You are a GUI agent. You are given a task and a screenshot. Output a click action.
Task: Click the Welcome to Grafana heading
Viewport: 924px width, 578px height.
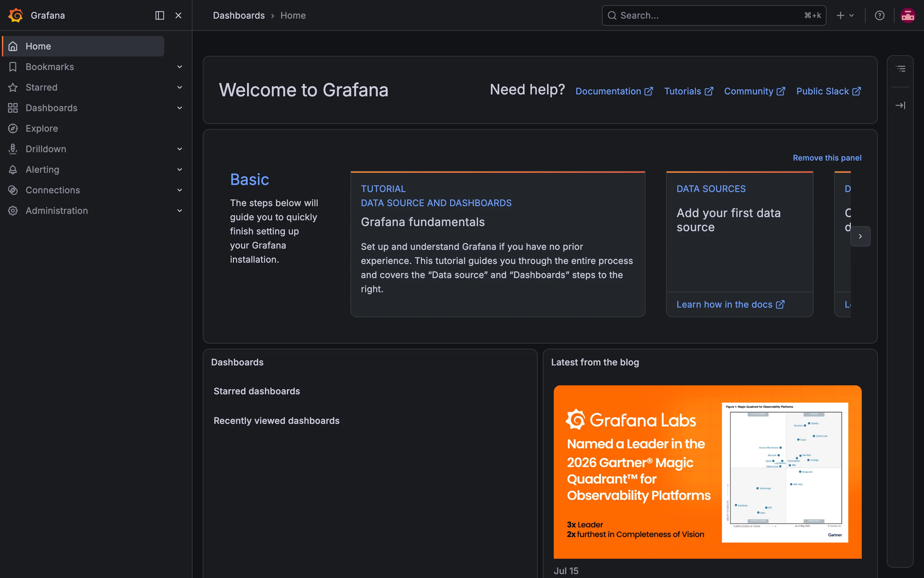[x=304, y=90]
